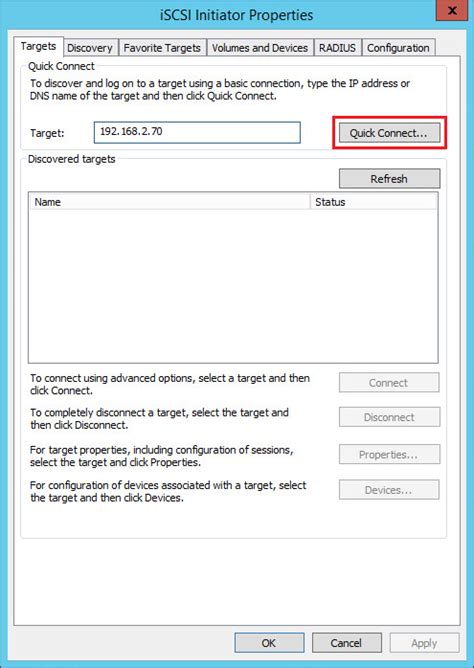The height and width of the screenshot is (668, 474).
Task: Select the Targets tab
Action: click(38, 46)
